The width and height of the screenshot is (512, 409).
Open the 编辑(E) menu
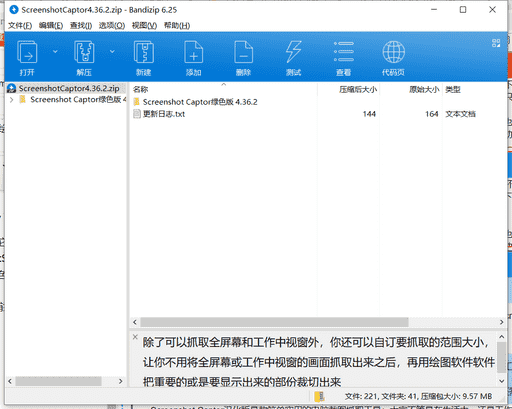click(x=51, y=26)
